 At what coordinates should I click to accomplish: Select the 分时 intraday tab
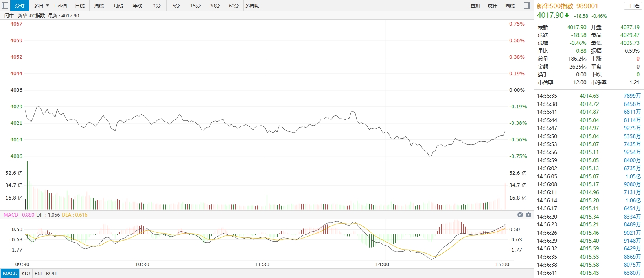pyautogui.click(x=19, y=6)
